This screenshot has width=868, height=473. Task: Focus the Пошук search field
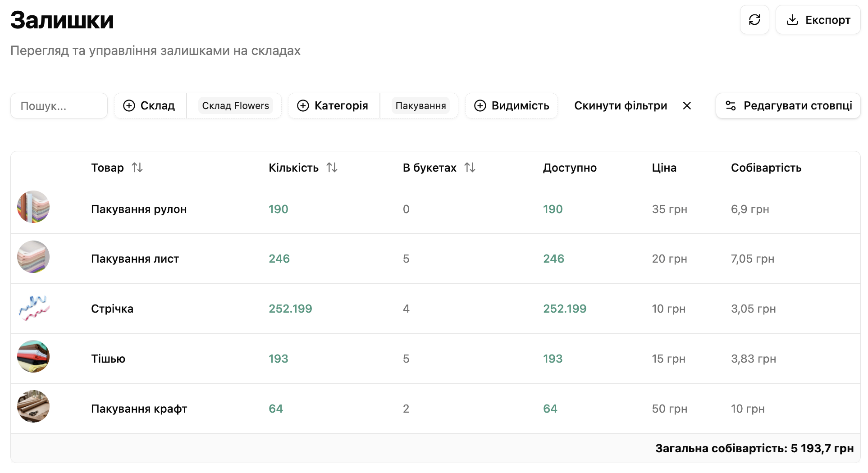[x=59, y=106]
